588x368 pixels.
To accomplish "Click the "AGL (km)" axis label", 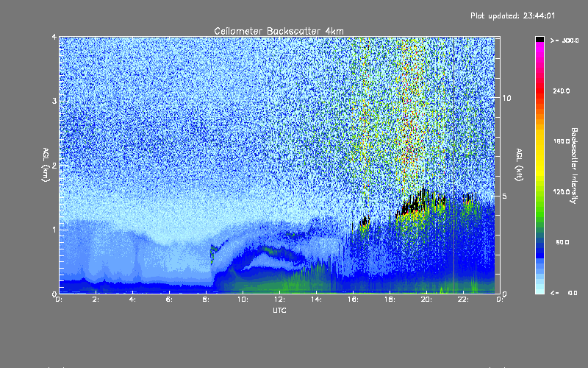I will pyautogui.click(x=46, y=165).
